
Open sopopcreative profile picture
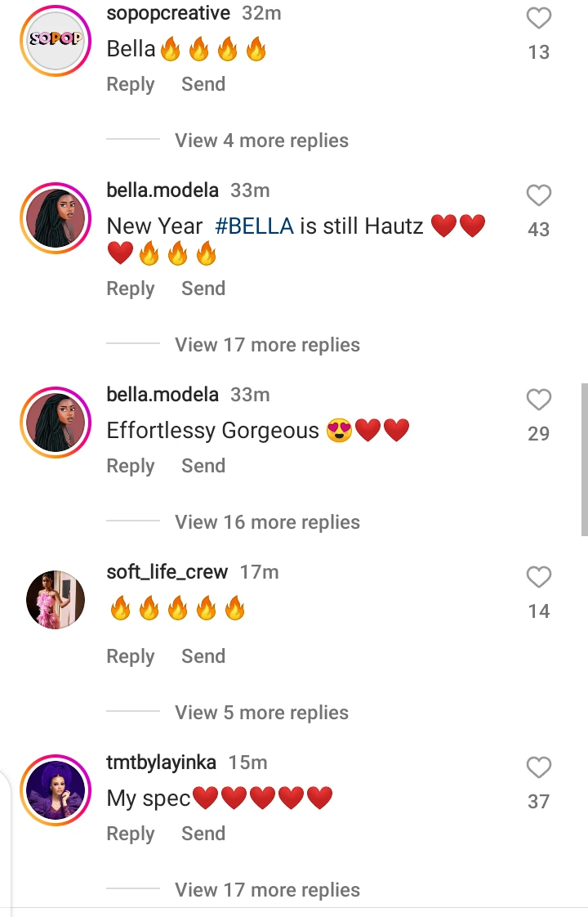point(56,40)
